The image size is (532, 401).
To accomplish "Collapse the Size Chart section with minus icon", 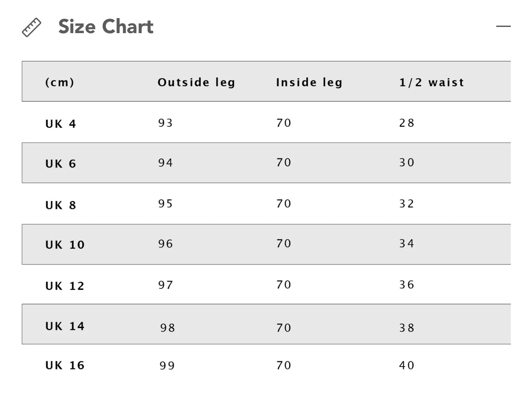I will [503, 26].
